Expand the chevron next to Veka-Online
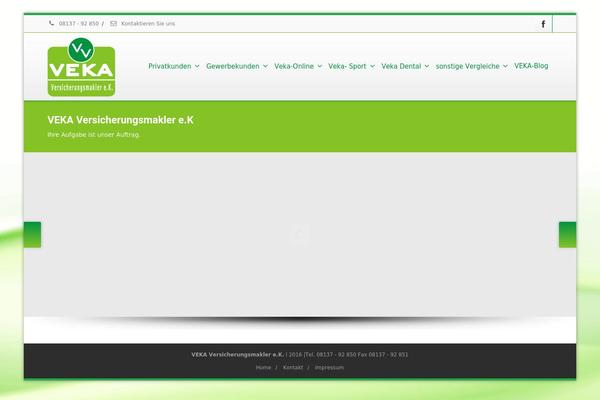Screen dimensions: 600x400 (x=320, y=66)
